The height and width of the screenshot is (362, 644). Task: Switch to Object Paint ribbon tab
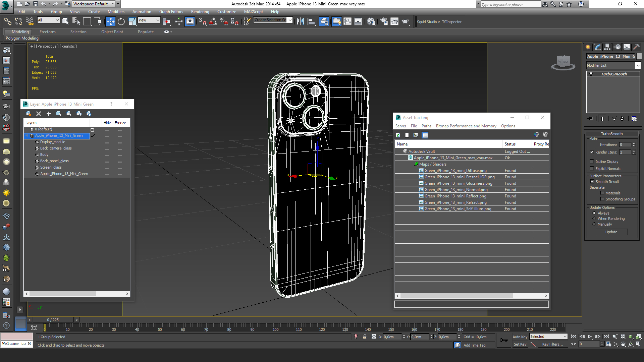coord(112,32)
